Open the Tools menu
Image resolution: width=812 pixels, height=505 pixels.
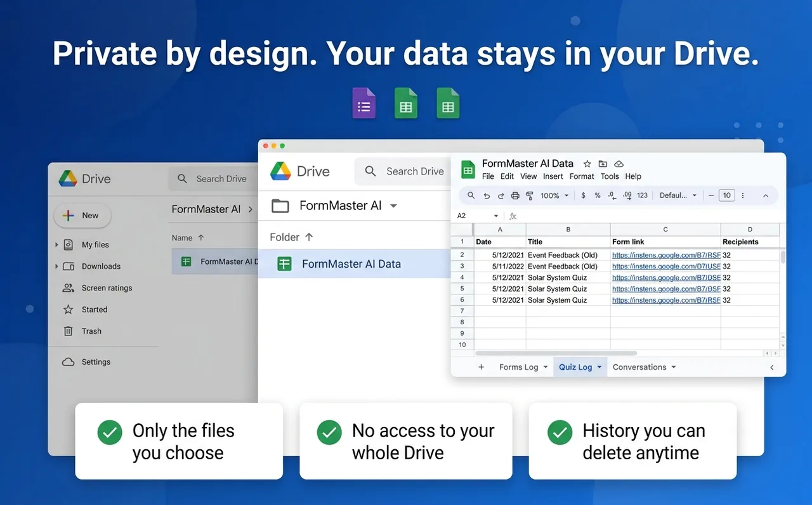tap(610, 176)
